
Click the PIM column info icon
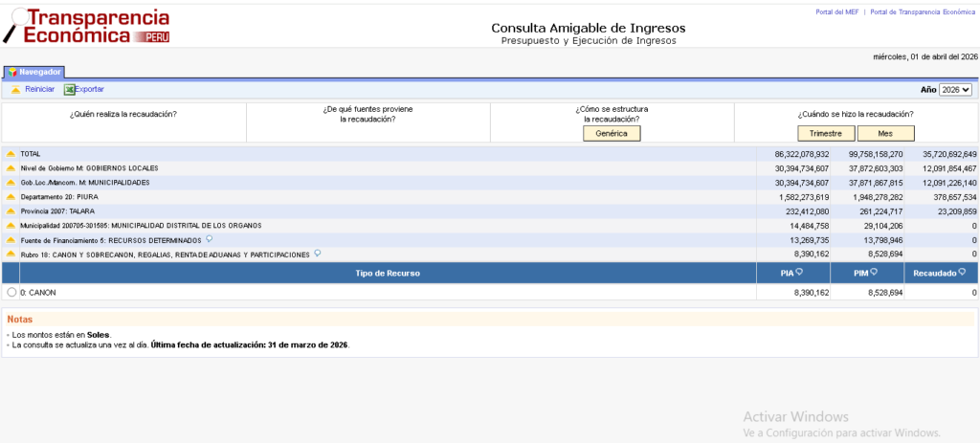click(x=876, y=273)
